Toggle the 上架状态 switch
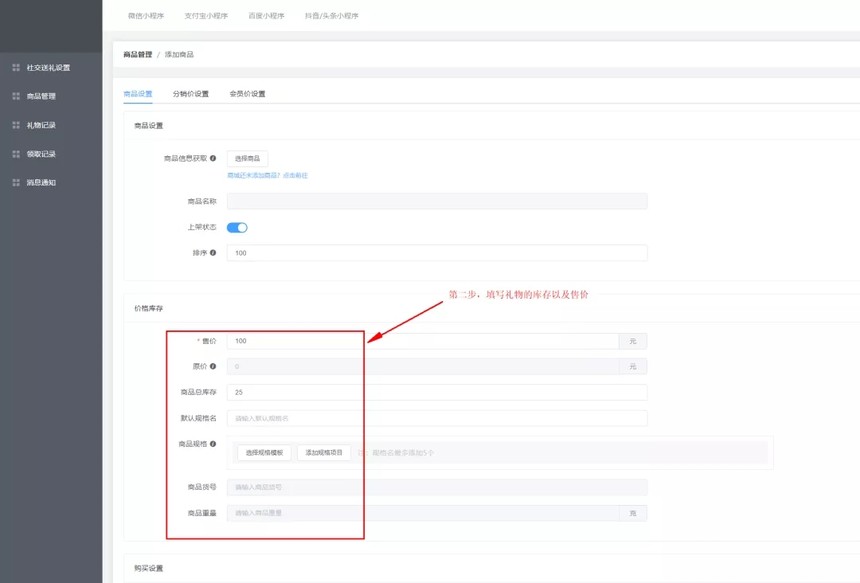The width and height of the screenshot is (860, 583). 237,227
